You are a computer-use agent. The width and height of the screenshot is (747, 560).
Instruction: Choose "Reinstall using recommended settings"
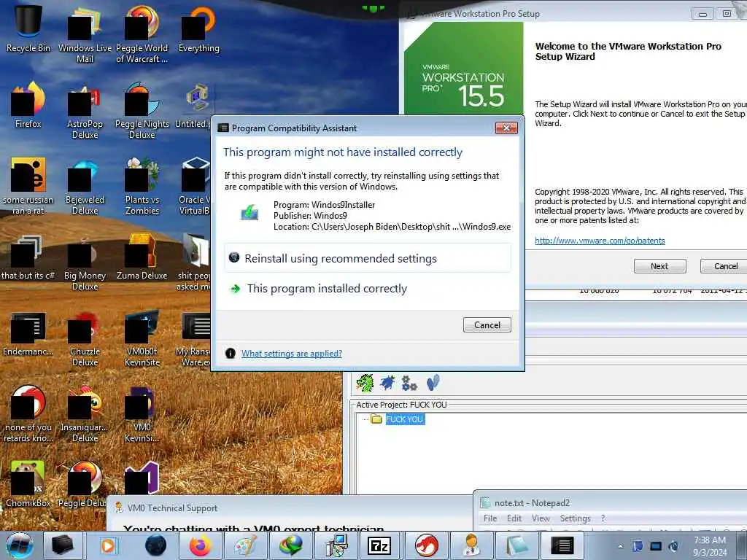[368, 258]
